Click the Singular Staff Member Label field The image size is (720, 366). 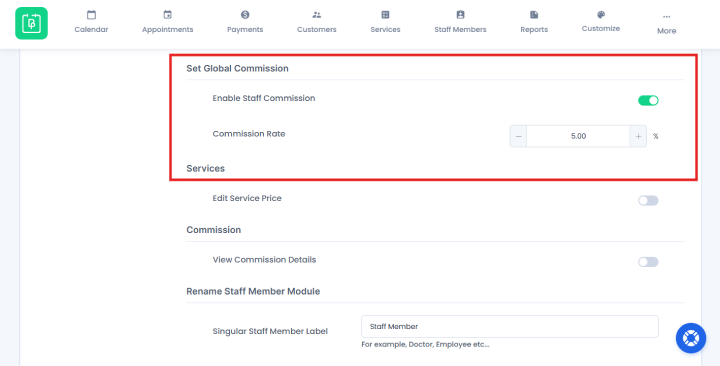tap(510, 327)
